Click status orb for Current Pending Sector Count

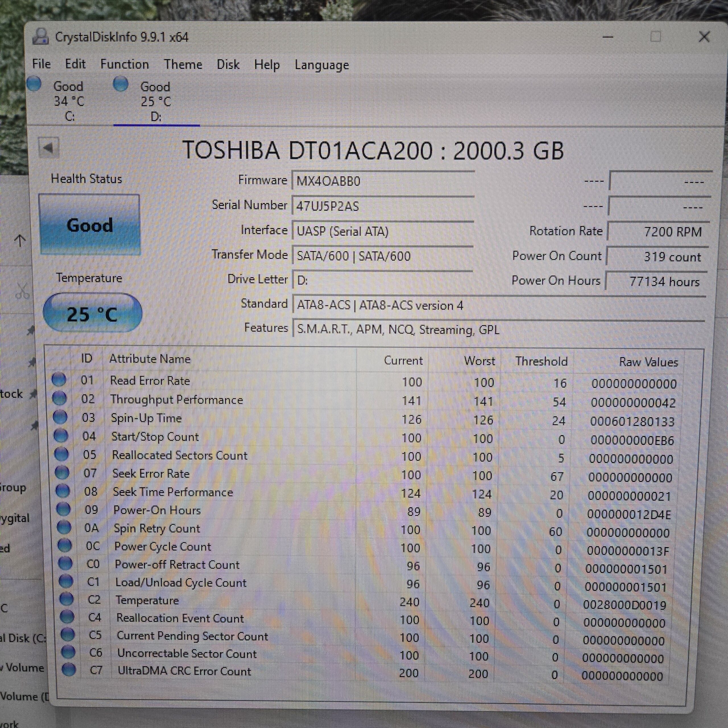point(68,635)
